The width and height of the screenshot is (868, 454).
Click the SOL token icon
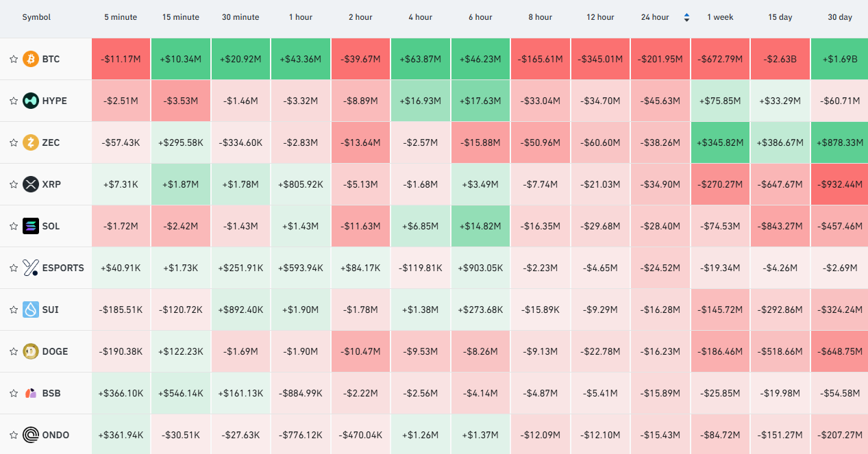[x=31, y=226]
